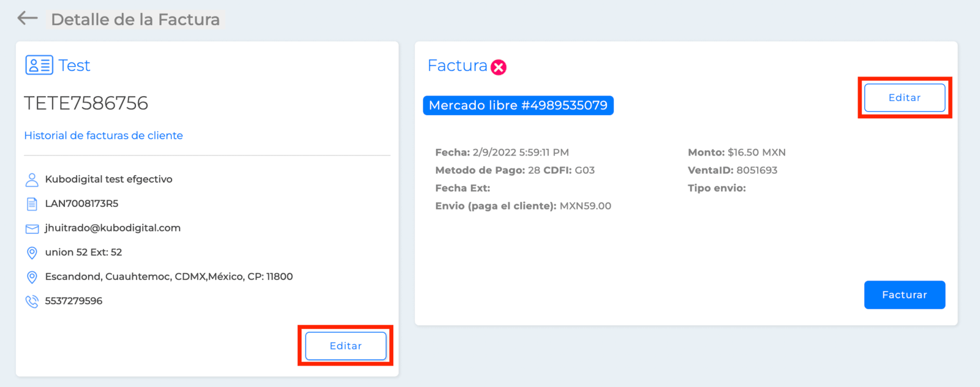Select the name Kubodigital test efgectivo
Image resolution: width=980 pixels, height=387 pixels.
tap(108, 179)
